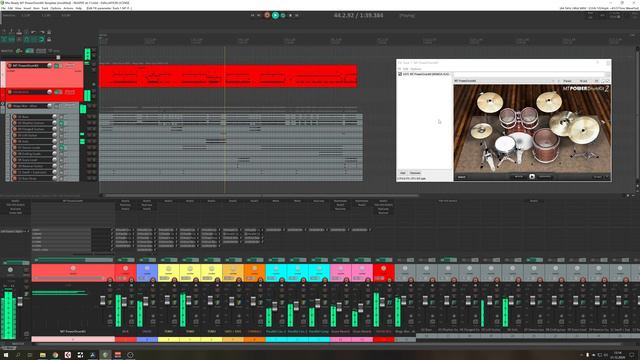This screenshot has height=360, width=640.
Task: Toggle auto-crossfade in the toolbar
Action: 4,40
